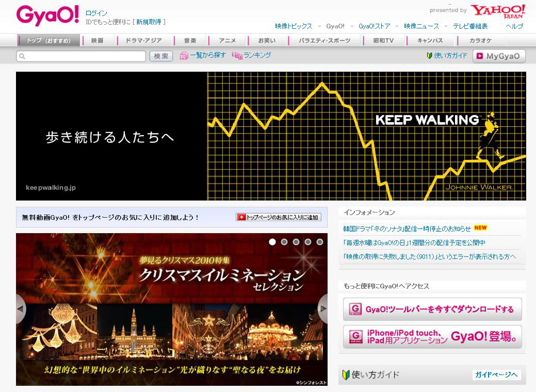Open the キャンパス tab
The width and height of the screenshot is (536, 392).
(x=430, y=40)
